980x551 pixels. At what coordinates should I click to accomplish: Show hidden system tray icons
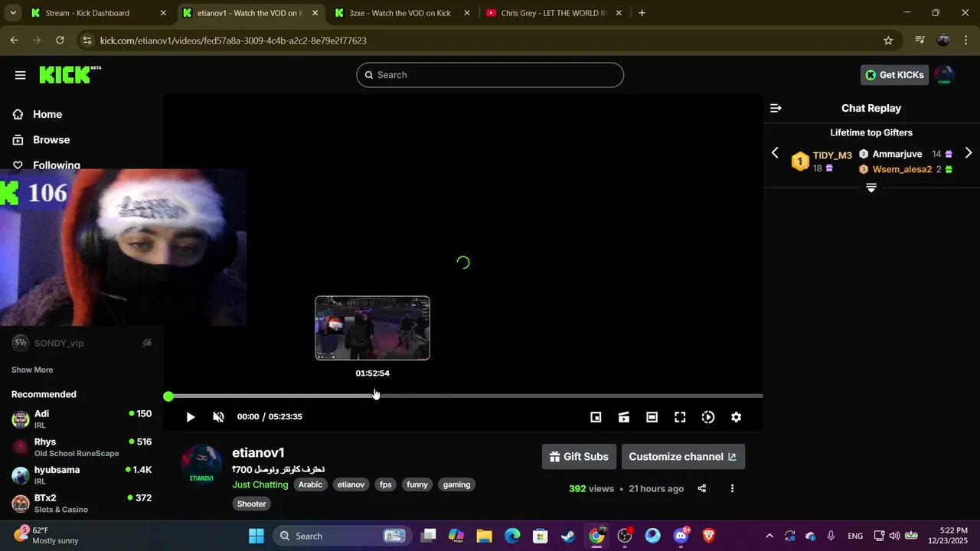click(x=769, y=536)
